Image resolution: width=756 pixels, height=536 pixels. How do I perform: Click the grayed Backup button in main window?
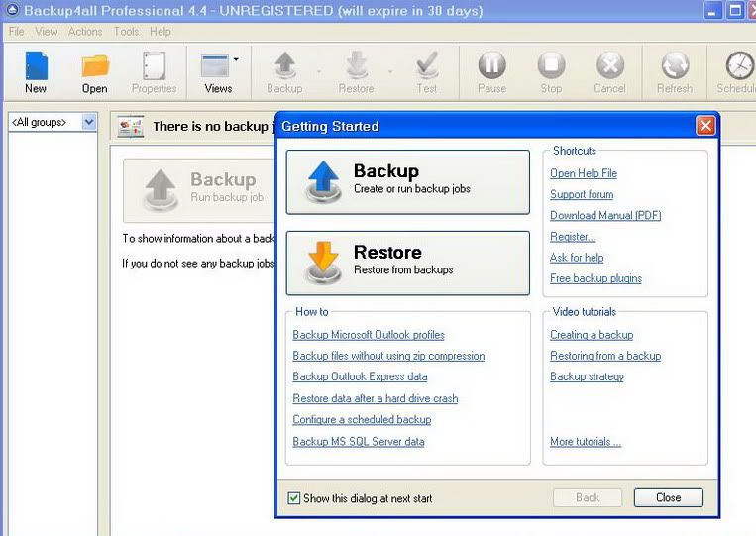point(198,190)
